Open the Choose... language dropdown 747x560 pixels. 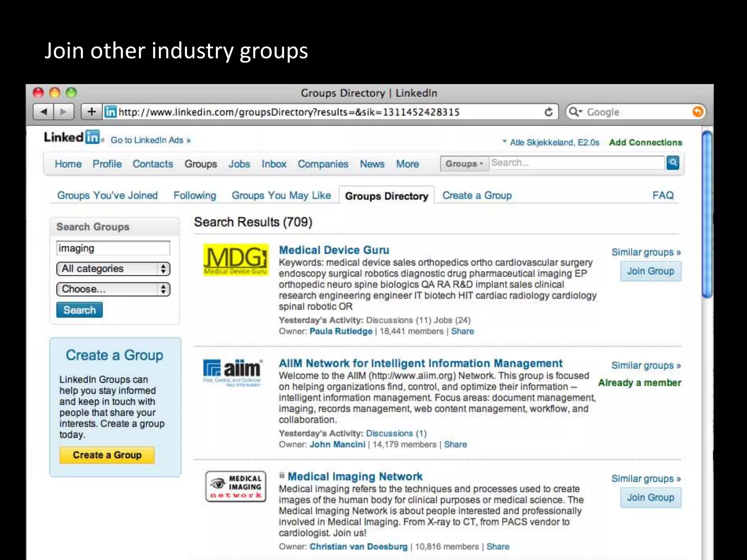pos(113,289)
